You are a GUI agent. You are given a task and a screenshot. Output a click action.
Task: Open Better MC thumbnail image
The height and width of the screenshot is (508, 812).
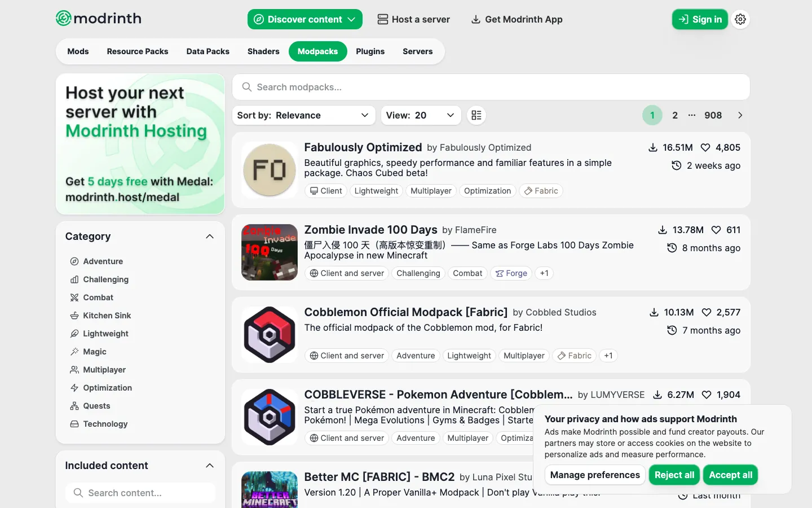point(270,489)
